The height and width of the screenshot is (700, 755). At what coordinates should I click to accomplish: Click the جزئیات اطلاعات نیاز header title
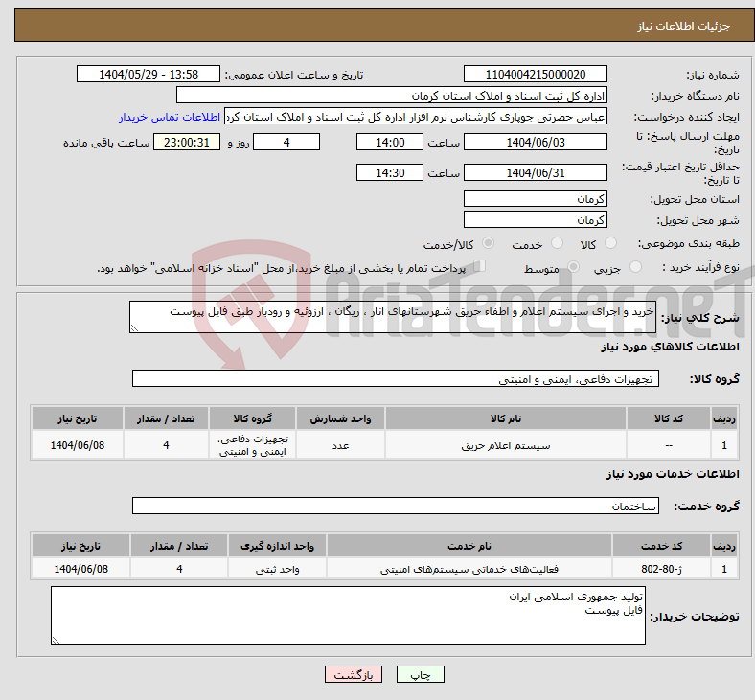coord(683,26)
